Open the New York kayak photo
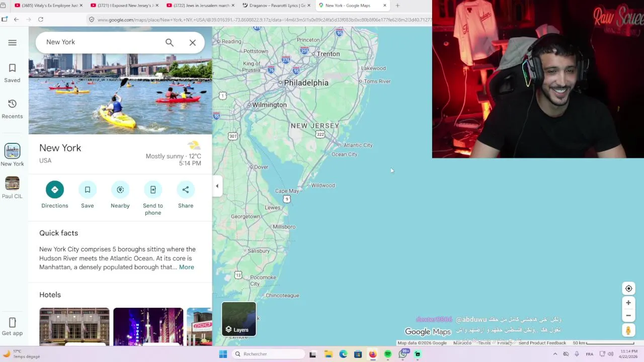 point(120,94)
